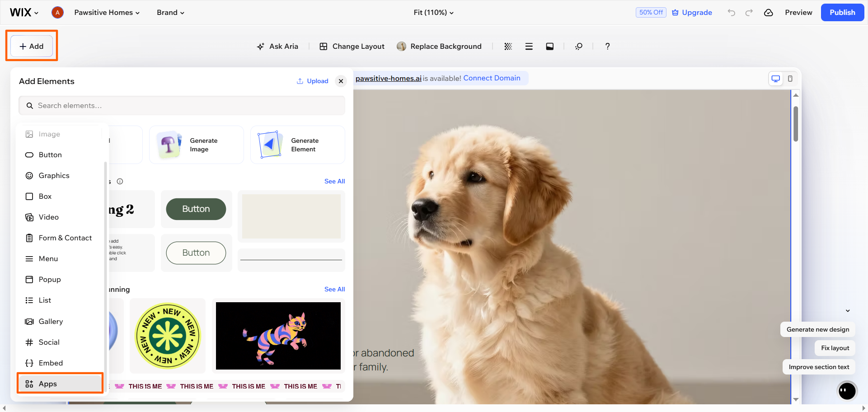Click pawsitive-homes.ai domain link
Image resolution: width=868 pixels, height=412 pixels.
[x=388, y=78]
